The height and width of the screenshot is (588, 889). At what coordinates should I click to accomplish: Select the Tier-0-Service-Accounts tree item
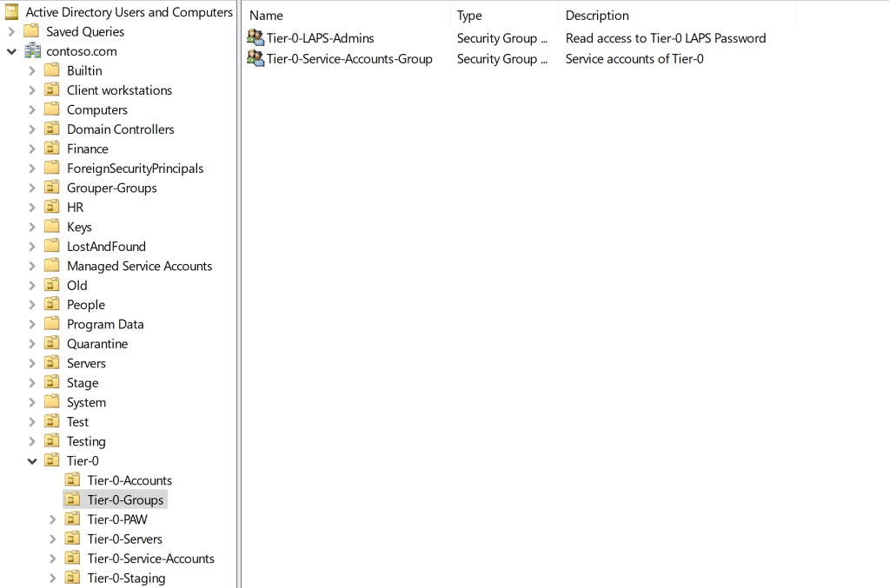150,558
